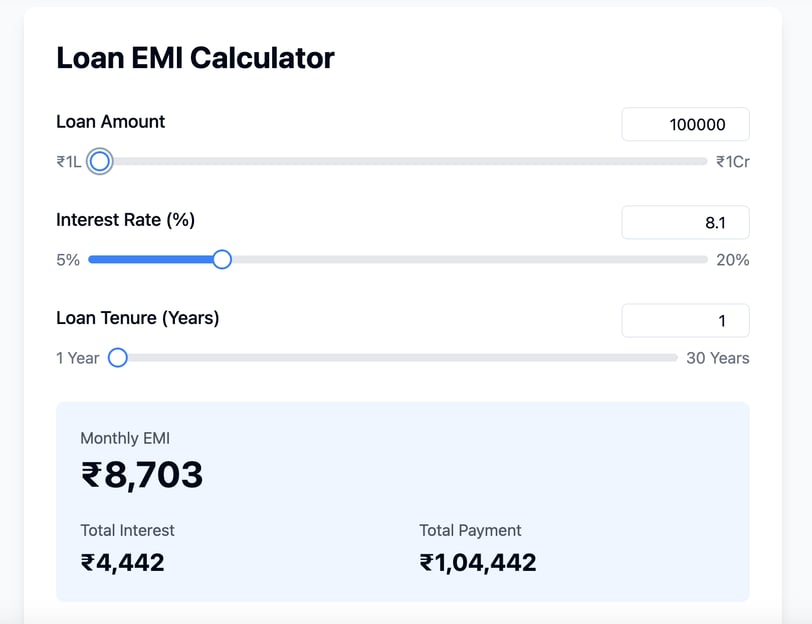Click the 1 Year minimum tenure label

[x=77, y=358]
